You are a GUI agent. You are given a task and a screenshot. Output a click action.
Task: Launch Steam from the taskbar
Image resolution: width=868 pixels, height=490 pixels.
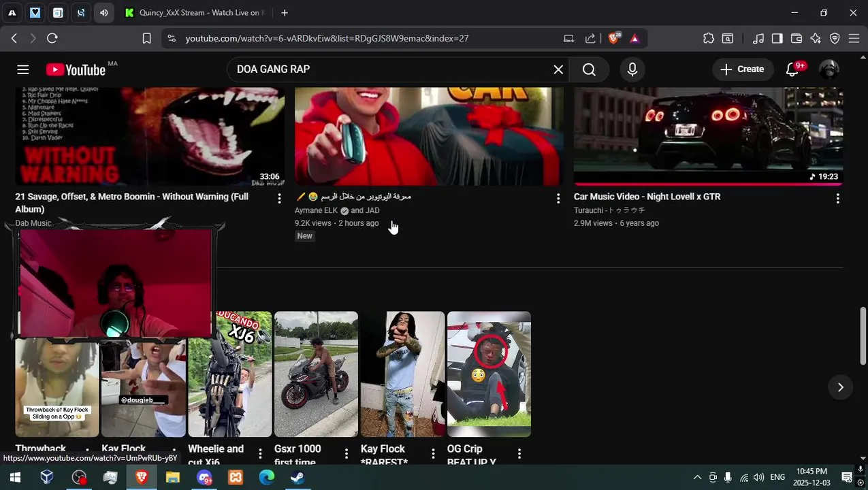point(298,478)
